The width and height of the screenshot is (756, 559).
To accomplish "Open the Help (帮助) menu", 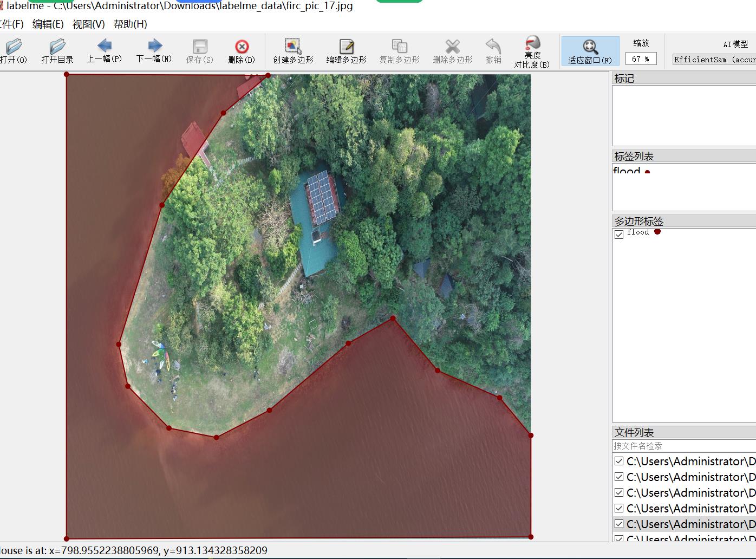I will coord(130,24).
